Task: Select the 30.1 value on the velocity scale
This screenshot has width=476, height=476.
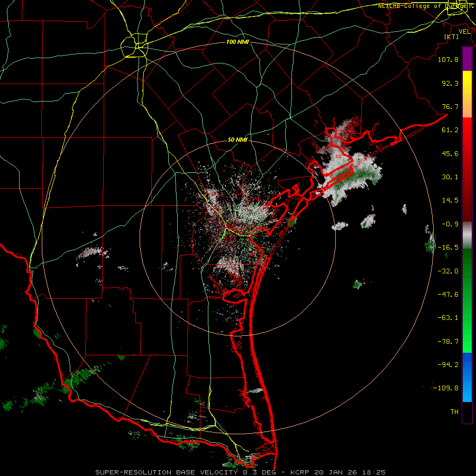Action: [450, 177]
